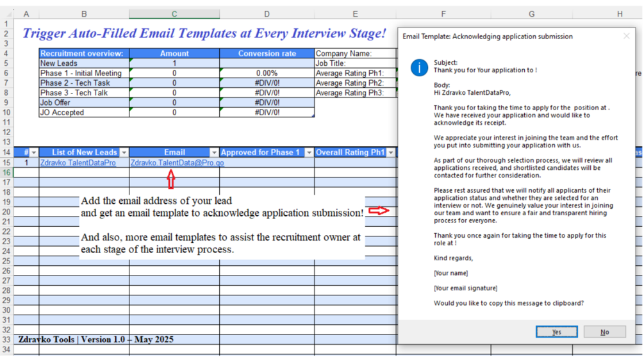Open Email column filter dropdown

click(x=214, y=152)
